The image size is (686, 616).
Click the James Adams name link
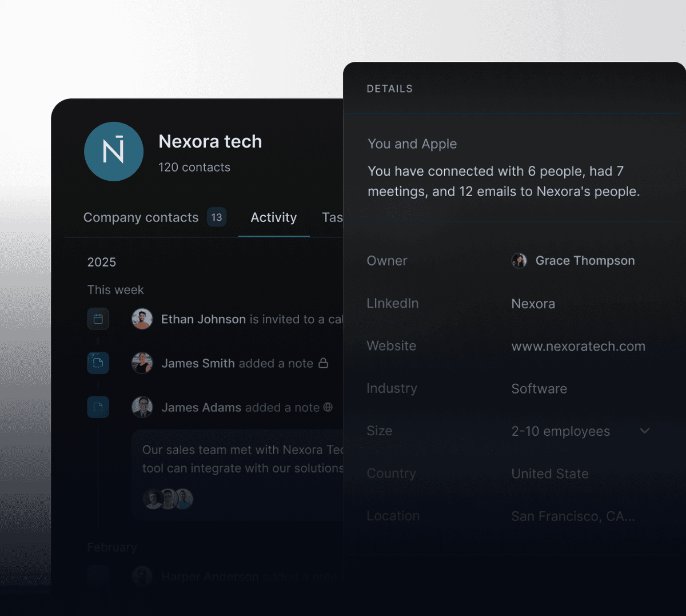(x=201, y=407)
